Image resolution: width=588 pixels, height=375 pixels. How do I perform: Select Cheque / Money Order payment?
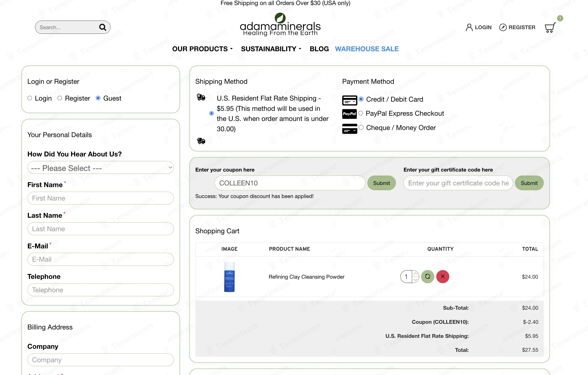pos(361,127)
